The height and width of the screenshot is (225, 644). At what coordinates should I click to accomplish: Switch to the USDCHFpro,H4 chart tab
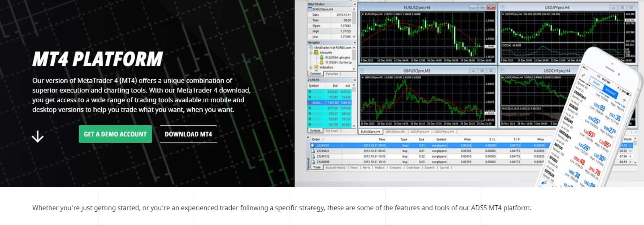point(444,132)
